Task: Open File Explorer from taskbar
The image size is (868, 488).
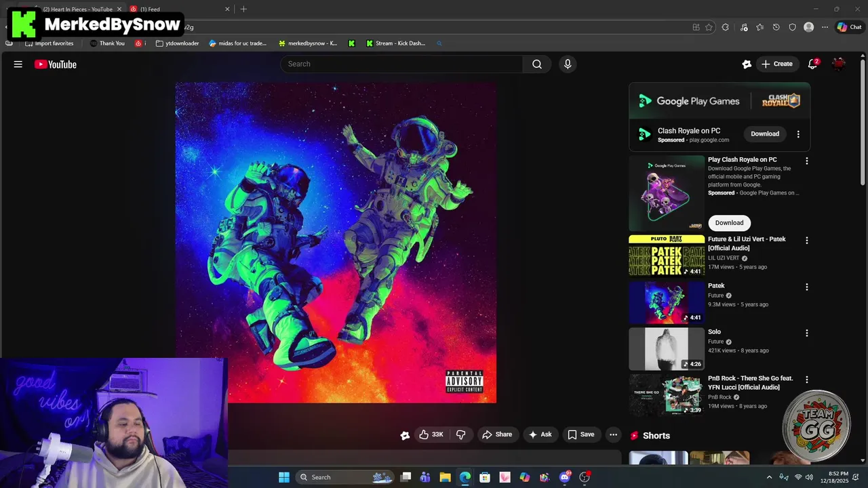Action: tap(445, 477)
